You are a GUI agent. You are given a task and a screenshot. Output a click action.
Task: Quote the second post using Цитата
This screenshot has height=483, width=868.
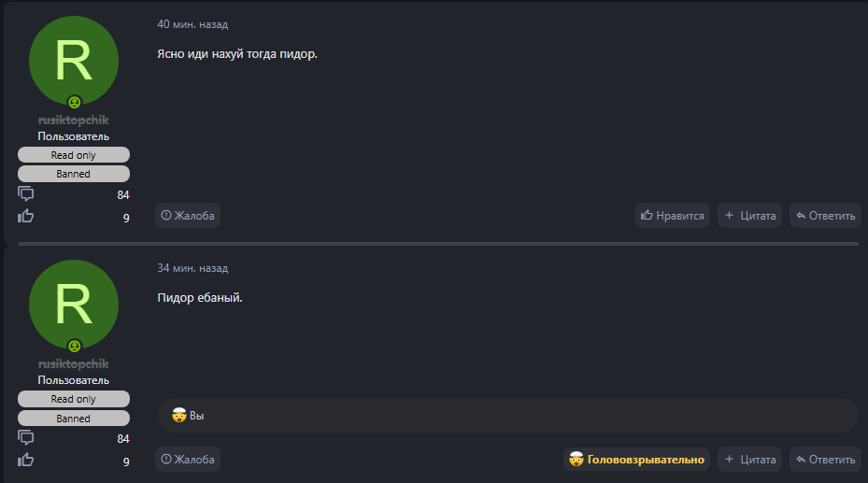(x=749, y=460)
